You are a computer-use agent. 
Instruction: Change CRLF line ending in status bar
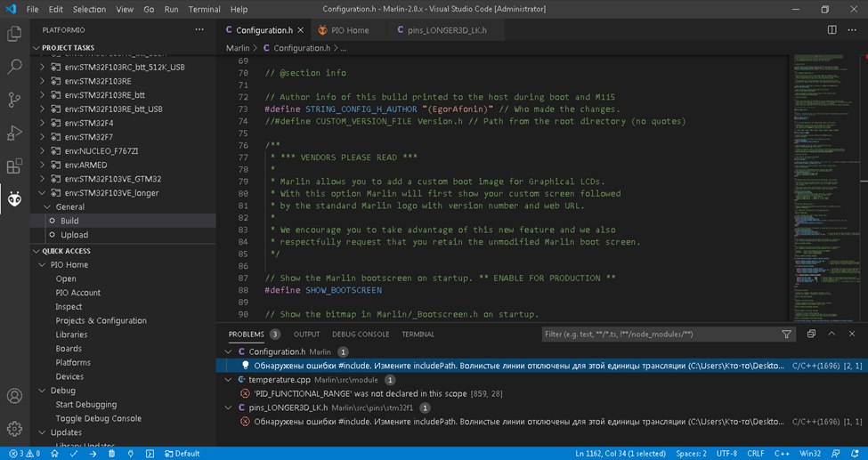[x=755, y=454]
